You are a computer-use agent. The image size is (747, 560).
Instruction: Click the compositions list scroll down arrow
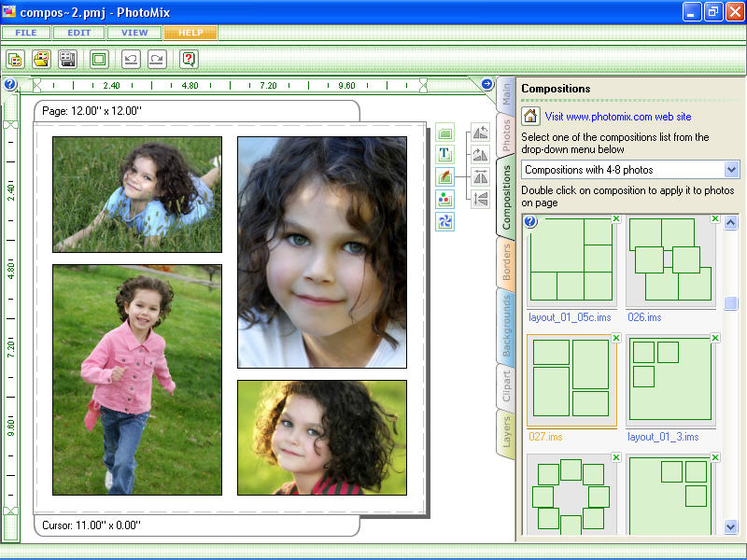(731, 526)
